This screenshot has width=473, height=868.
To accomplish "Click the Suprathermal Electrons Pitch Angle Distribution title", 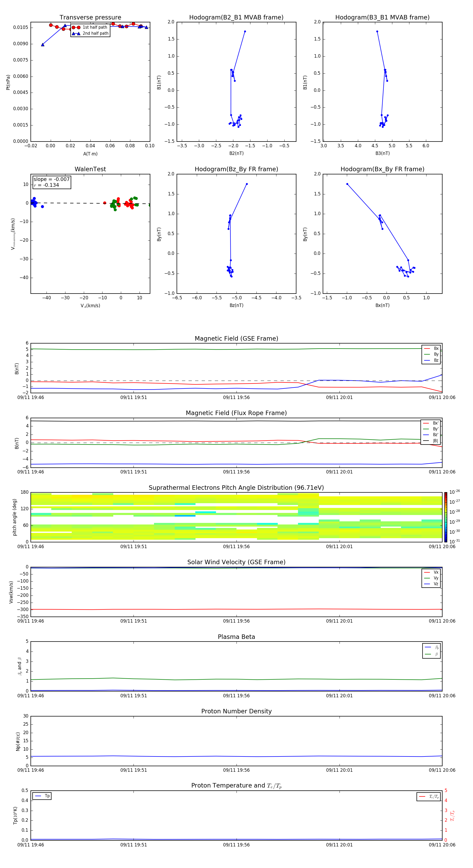I will 236,488.
